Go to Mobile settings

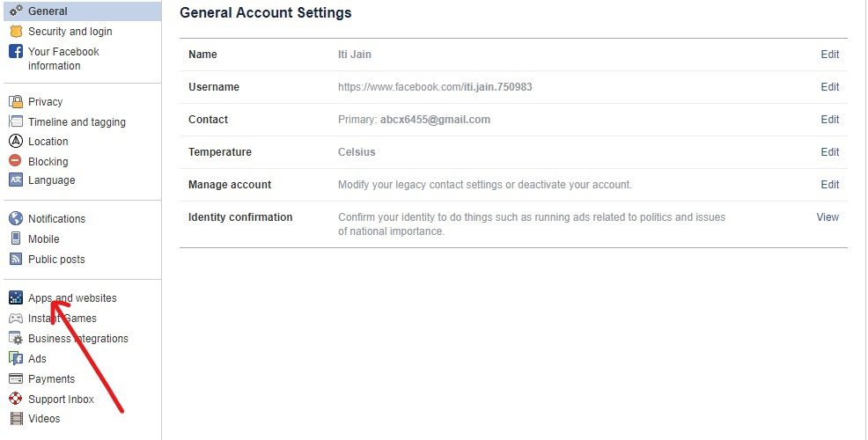point(44,239)
